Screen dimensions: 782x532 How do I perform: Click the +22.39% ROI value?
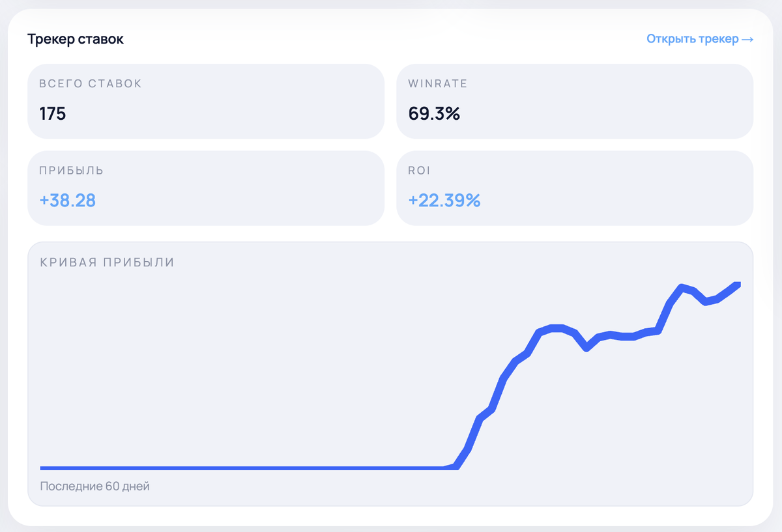pyautogui.click(x=444, y=201)
